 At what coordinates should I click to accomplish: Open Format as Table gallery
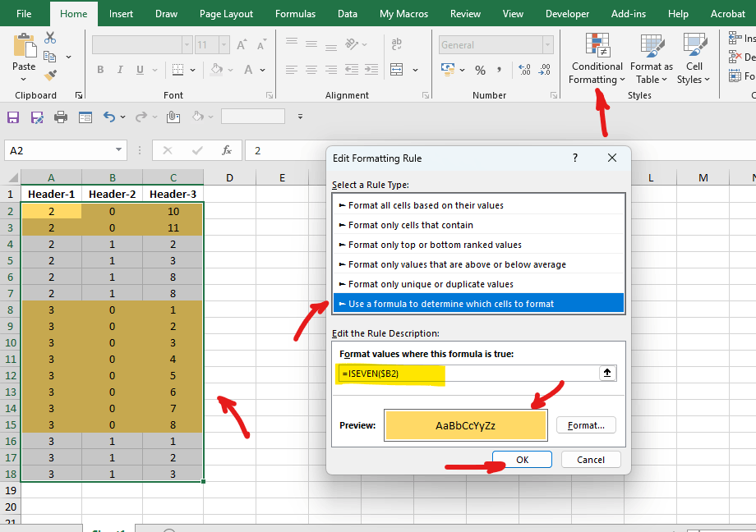coord(652,59)
